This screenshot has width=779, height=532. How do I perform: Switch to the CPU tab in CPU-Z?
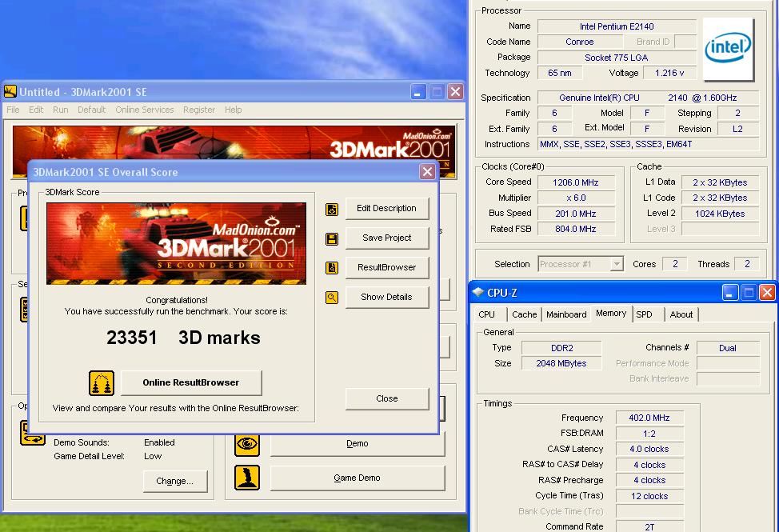pos(487,314)
